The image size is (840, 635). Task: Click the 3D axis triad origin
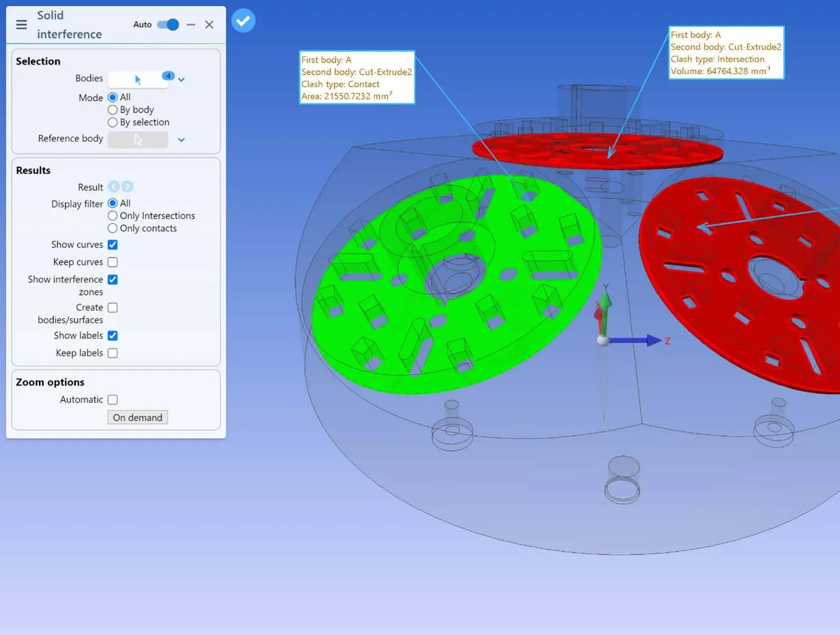(603, 340)
